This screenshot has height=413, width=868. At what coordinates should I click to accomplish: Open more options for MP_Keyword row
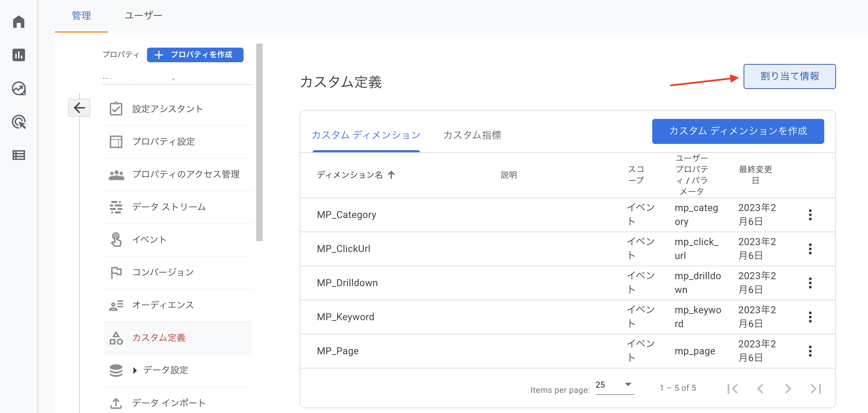pyautogui.click(x=810, y=317)
